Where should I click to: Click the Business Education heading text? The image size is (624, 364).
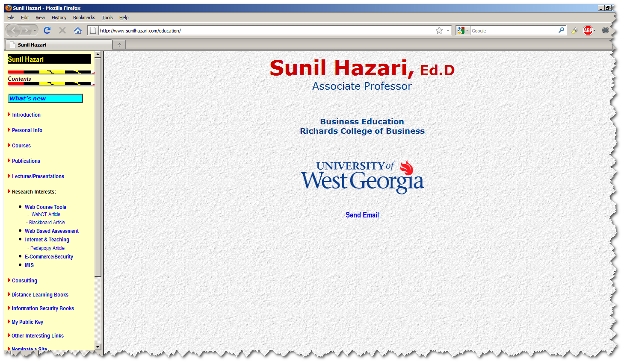click(362, 122)
